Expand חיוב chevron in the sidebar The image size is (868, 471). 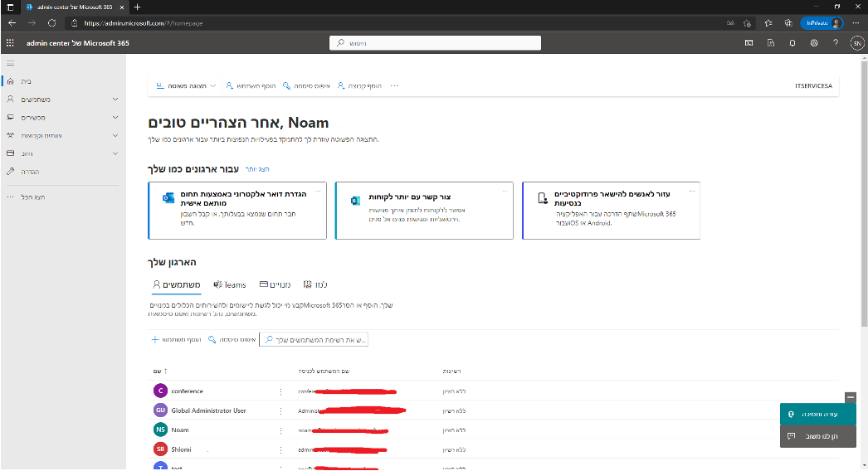(x=115, y=153)
